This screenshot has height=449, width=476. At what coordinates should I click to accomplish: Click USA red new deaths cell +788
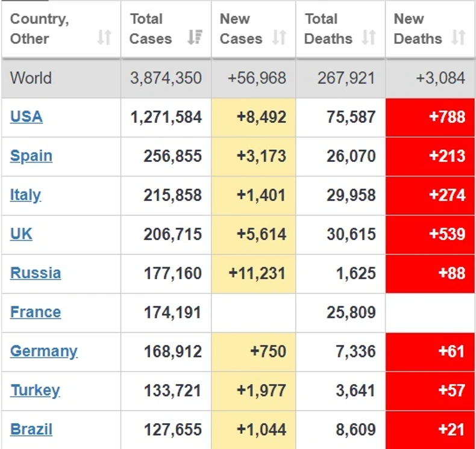pyautogui.click(x=430, y=117)
